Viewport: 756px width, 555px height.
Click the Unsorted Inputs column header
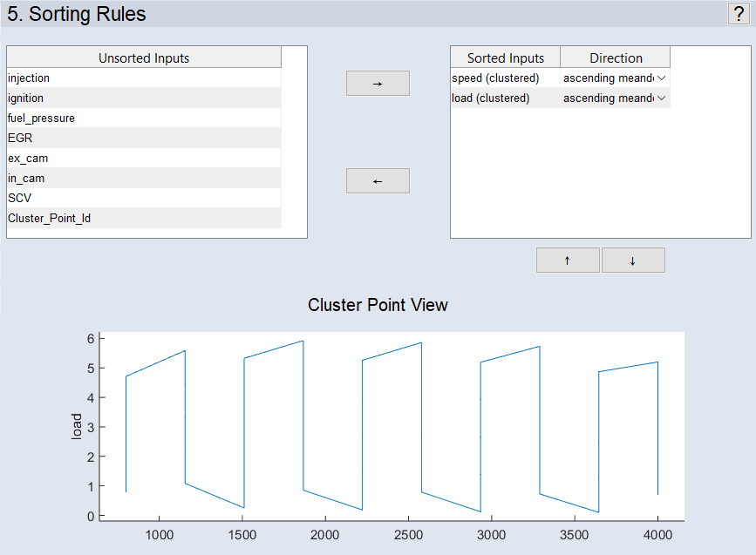pos(144,58)
